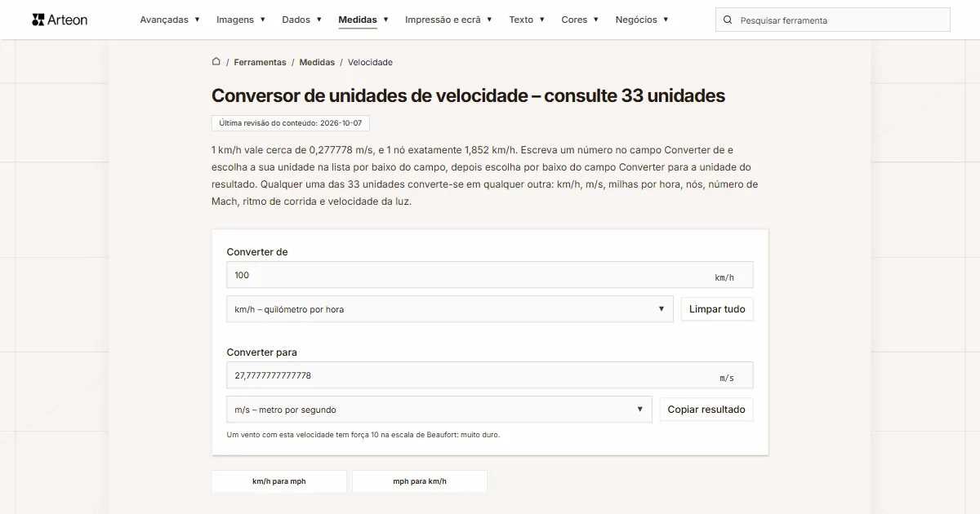980x514 pixels.
Task: Go to Ferramentas breadcrumb link
Action: [x=260, y=62]
